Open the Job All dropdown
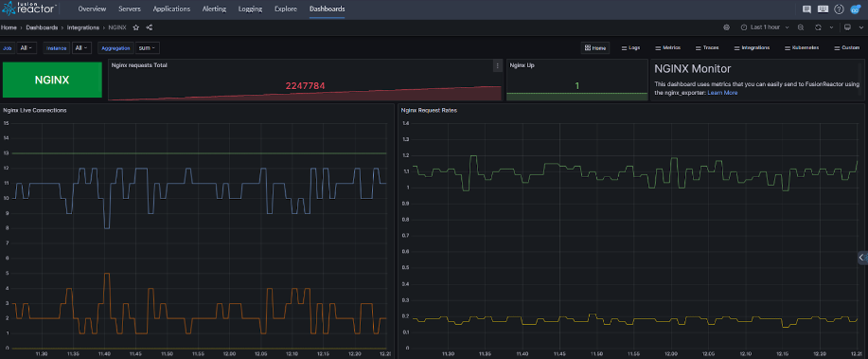This screenshot has width=868, height=359. [27, 48]
